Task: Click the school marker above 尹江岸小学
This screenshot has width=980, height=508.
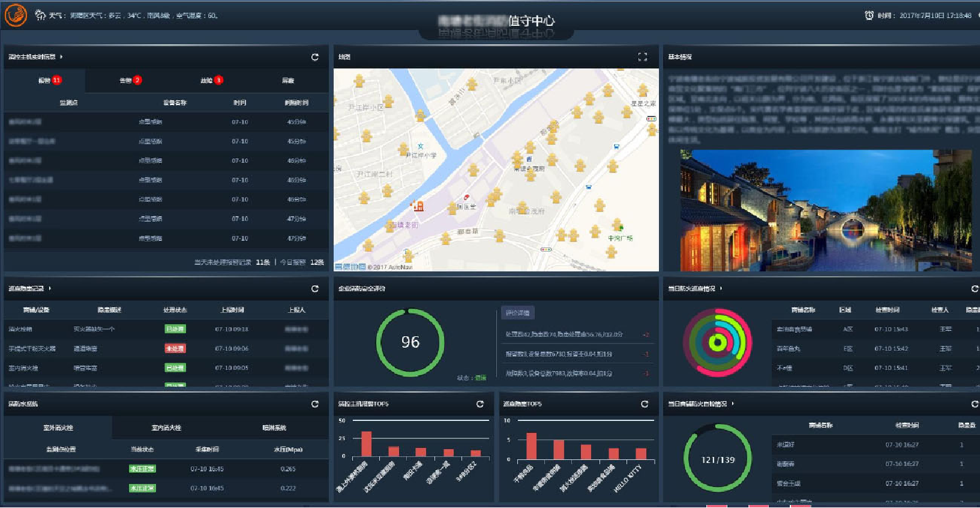Action: coord(420,146)
